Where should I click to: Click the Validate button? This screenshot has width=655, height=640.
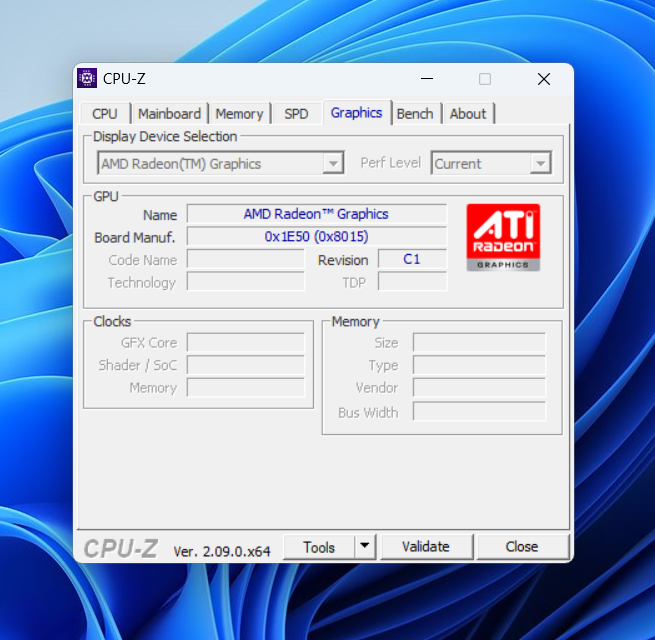tap(426, 546)
